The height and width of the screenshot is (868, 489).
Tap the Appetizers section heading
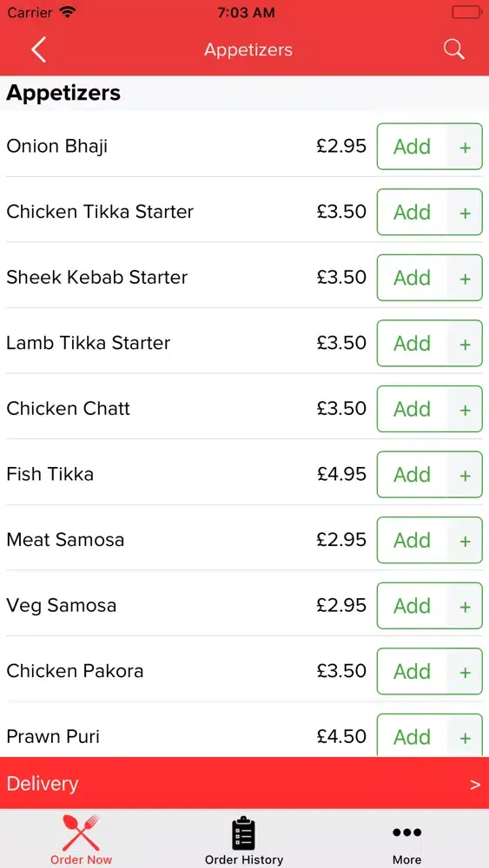coord(63,93)
